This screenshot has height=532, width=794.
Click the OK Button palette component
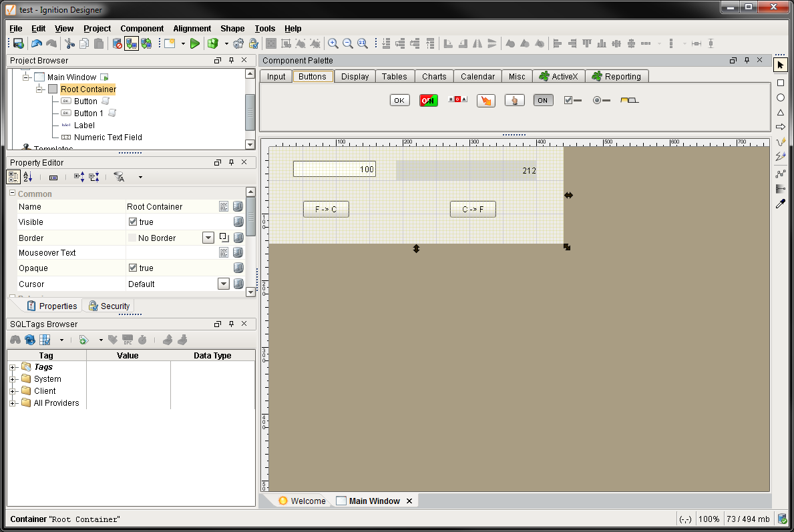pos(399,100)
